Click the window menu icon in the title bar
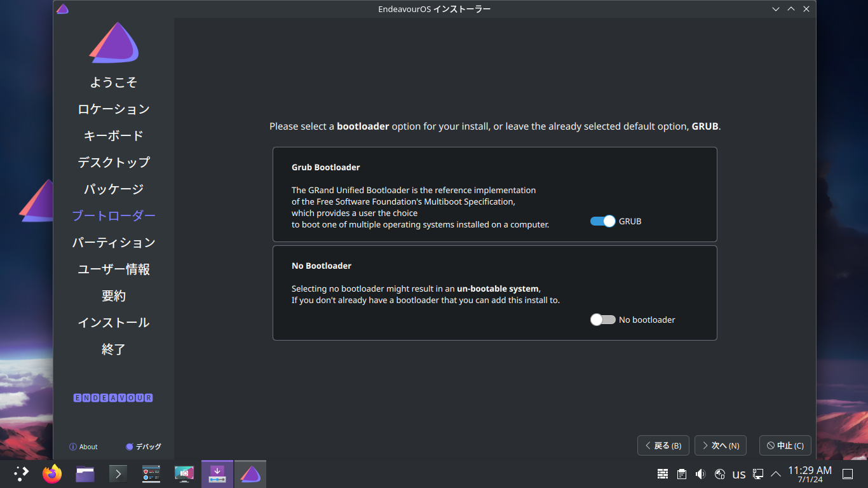 click(x=62, y=9)
